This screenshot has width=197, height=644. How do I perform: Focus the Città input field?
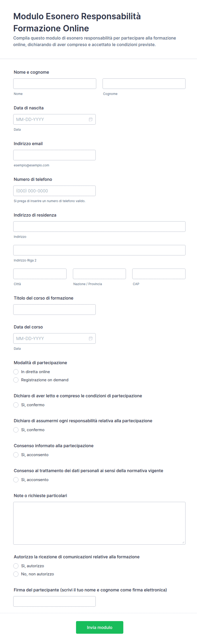tap(40, 274)
